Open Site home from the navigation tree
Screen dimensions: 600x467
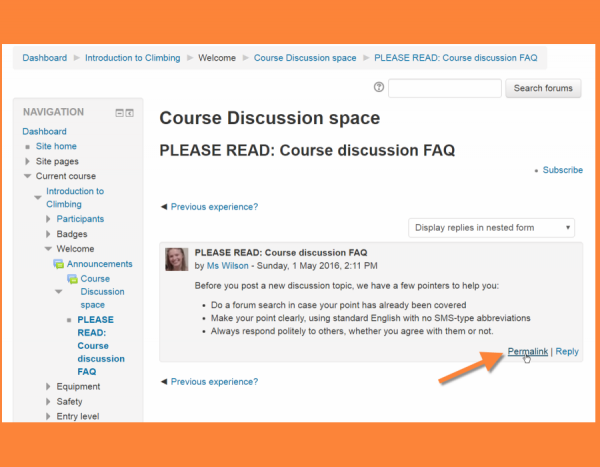pos(56,146)
